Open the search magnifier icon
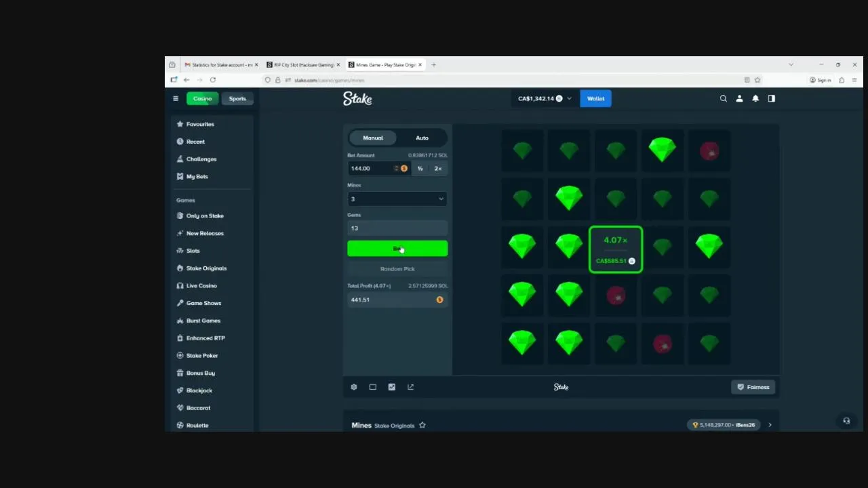 point(723,98)
